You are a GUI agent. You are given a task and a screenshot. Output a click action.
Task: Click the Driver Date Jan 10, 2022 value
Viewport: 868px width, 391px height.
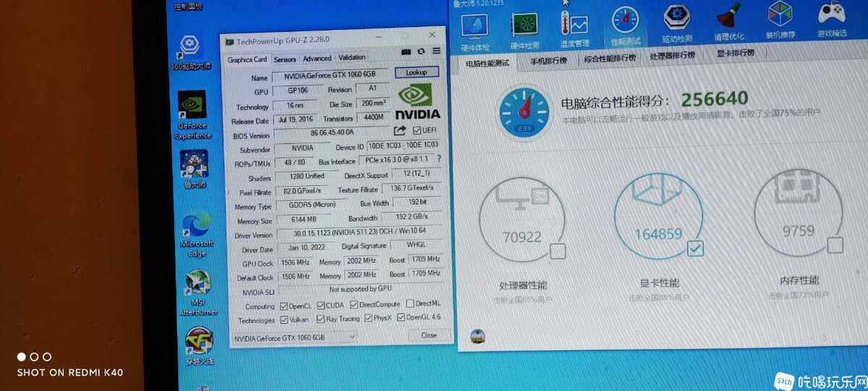tap(307, 248)
